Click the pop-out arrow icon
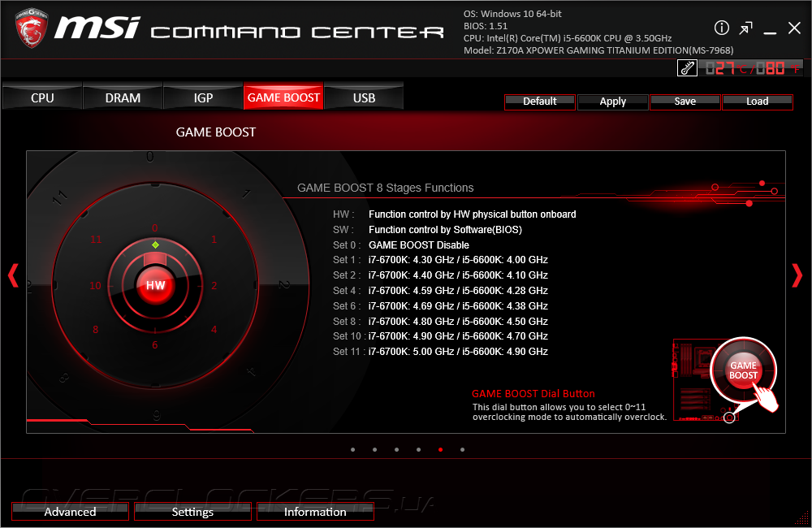 (745, 28)
